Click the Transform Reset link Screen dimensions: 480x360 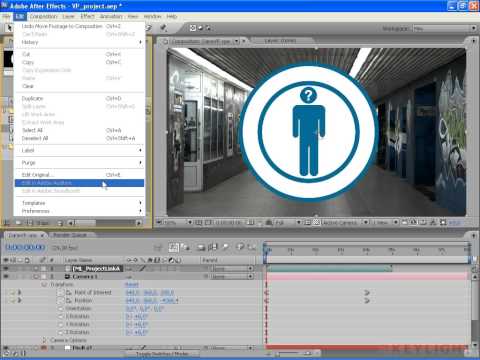[131, 284]
